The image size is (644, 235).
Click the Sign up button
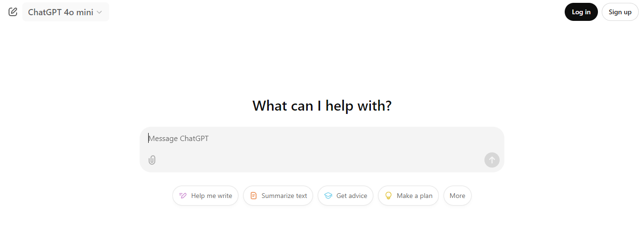pyautogui.click(x=620, y=12)
